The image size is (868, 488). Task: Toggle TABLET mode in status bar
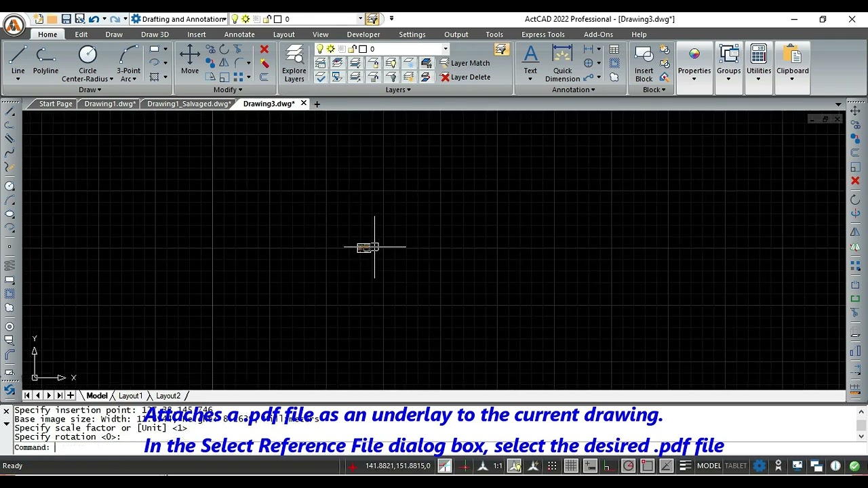pos(735,466)
